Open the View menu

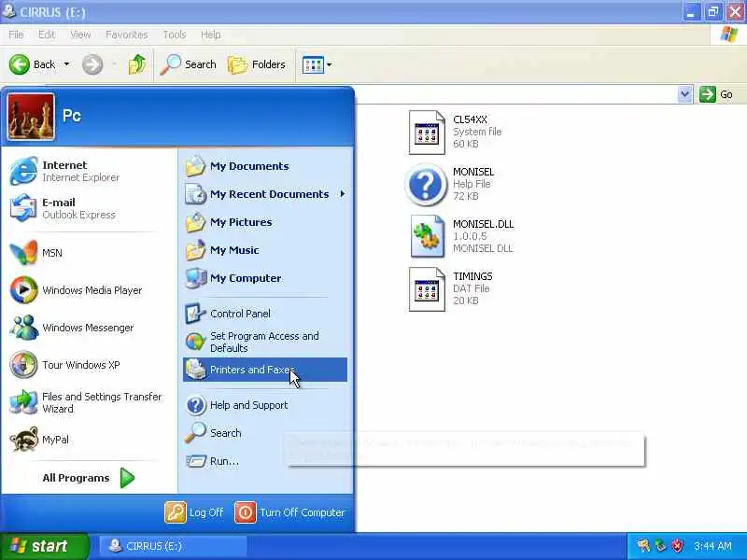point(80,35)
